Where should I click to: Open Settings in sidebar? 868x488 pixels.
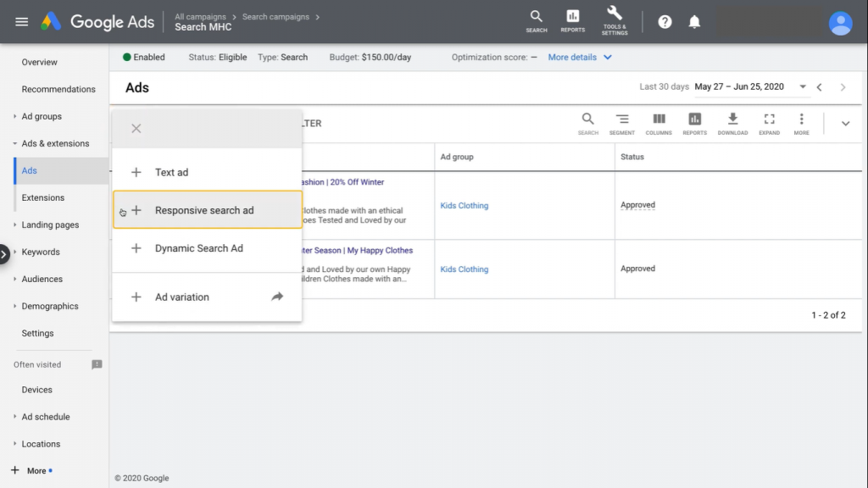[x=37, y=333]
